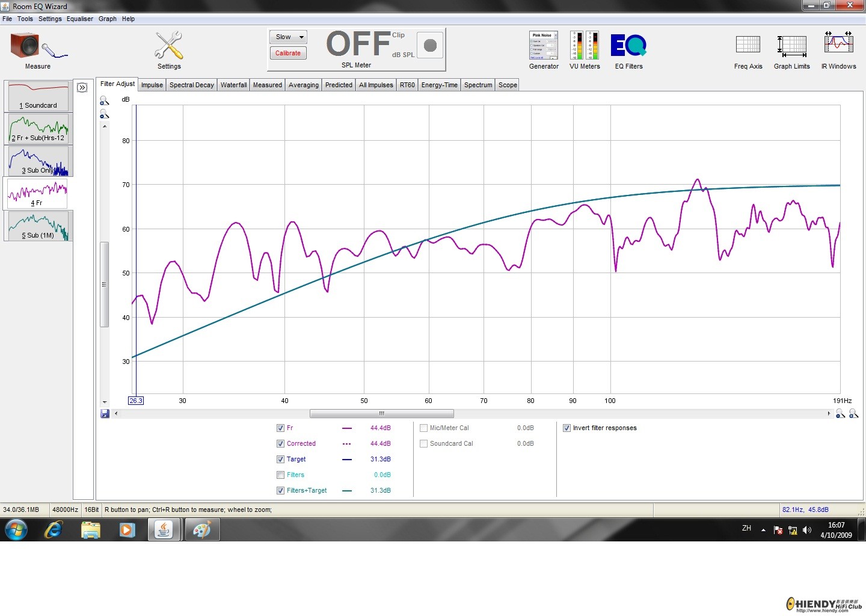Open the Slow weighting dropdown
This screenshot has height=616, width=866.
point(288,37)
